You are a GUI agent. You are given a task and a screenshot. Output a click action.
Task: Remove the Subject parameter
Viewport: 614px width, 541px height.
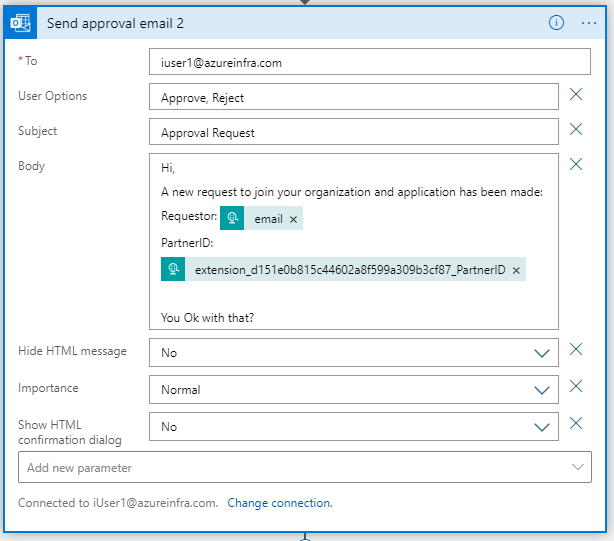576,129
